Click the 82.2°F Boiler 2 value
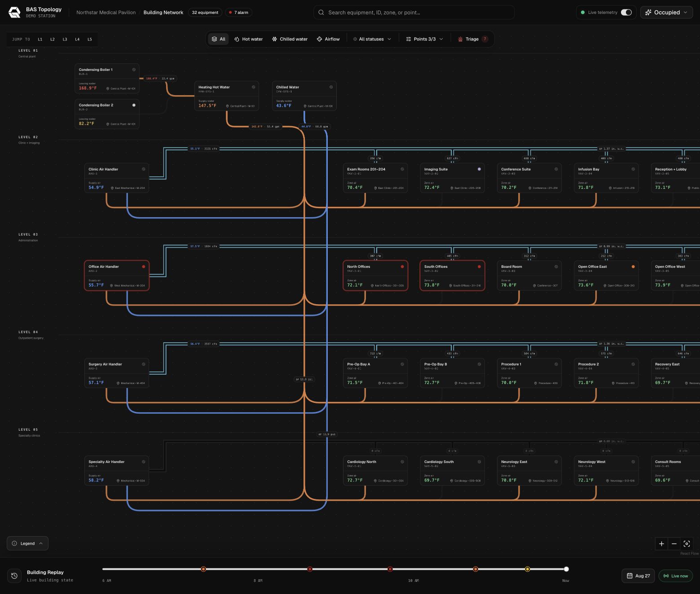 click(x=87, y=123)
